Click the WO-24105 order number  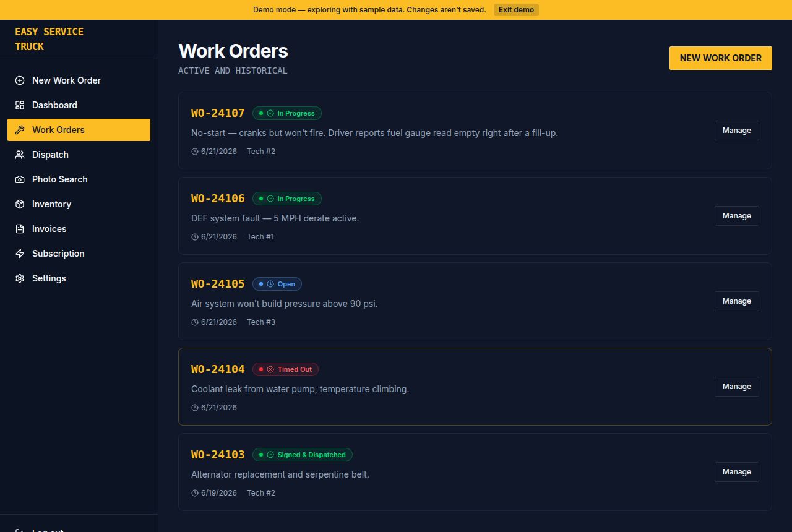(x=218, y=284)
